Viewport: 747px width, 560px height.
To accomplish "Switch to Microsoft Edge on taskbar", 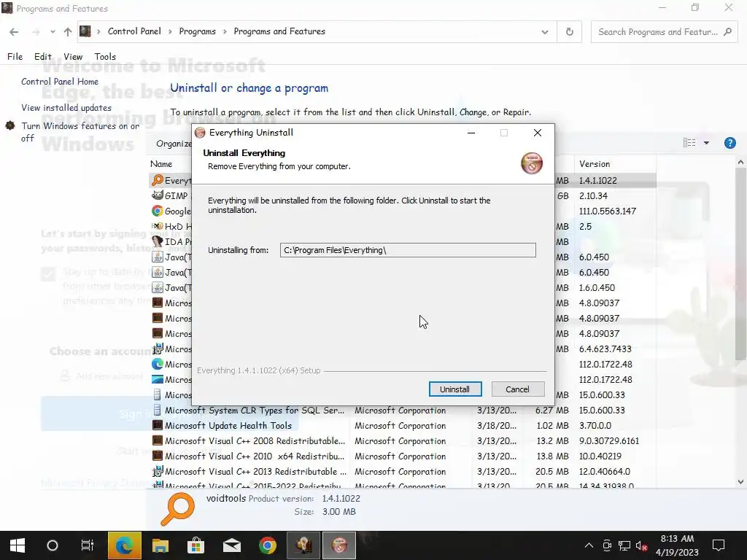I will 124,545.
